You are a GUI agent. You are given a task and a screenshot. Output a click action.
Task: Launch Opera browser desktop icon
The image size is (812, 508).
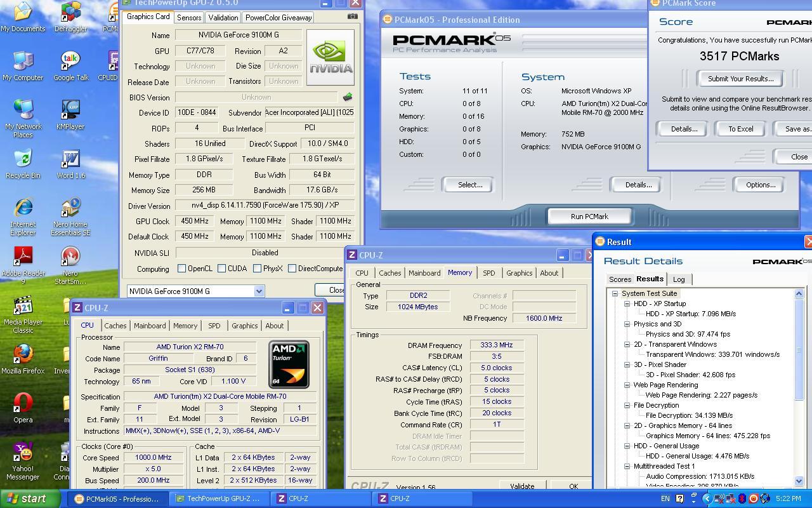coord(23,408)
